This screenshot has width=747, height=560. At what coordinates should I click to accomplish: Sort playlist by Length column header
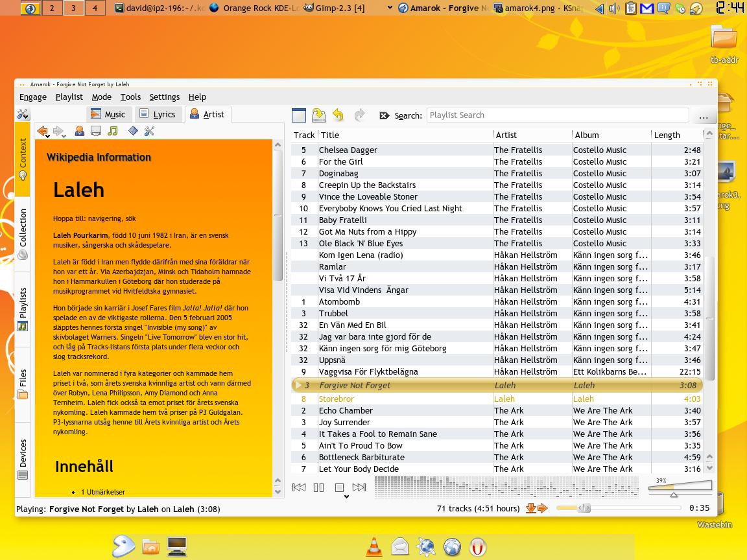[x=676, y=135]
